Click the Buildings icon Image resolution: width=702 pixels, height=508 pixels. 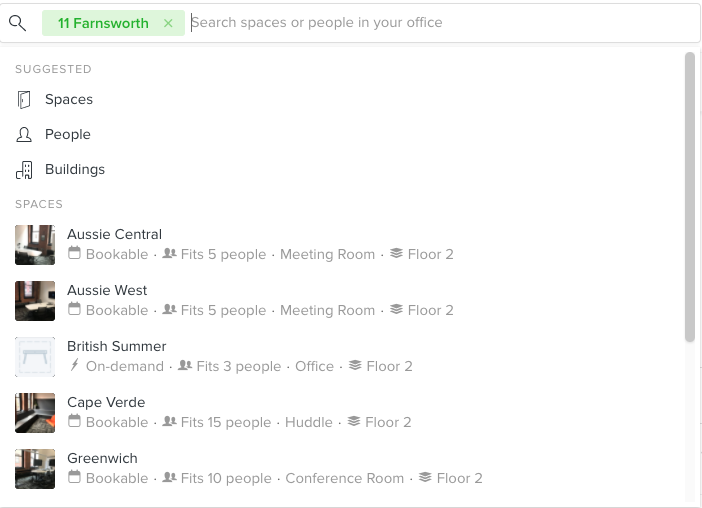coord(24,170)
